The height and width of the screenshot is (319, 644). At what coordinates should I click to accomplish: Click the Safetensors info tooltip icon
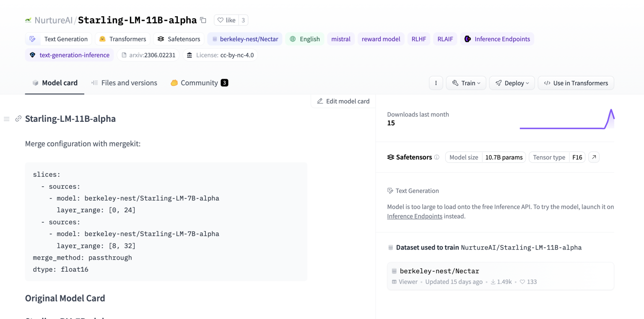click(436, 157)
